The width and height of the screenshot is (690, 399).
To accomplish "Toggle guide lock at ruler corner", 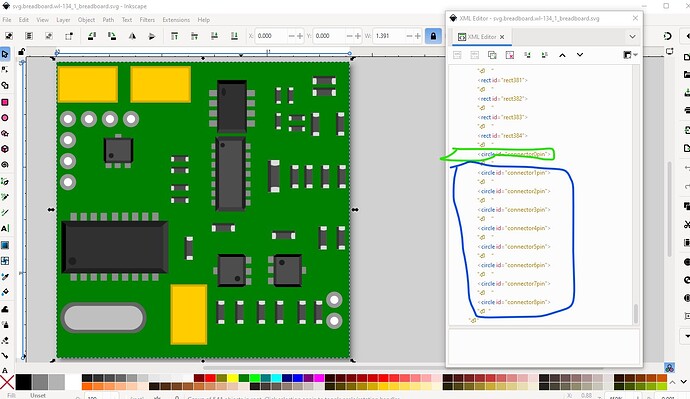I will pos(21,52).
